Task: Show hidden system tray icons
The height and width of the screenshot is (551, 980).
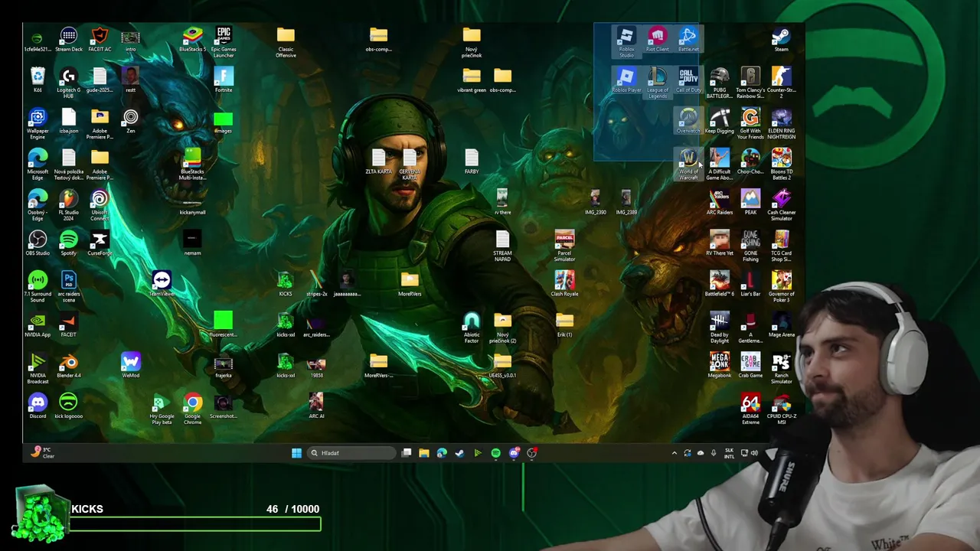Action: click(675, 453)
